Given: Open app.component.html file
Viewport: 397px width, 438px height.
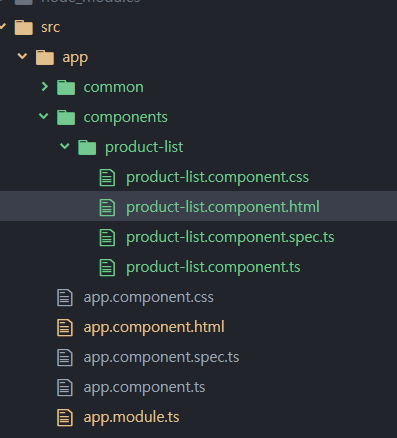Looking at the screenshot, I should click(154, 327).
